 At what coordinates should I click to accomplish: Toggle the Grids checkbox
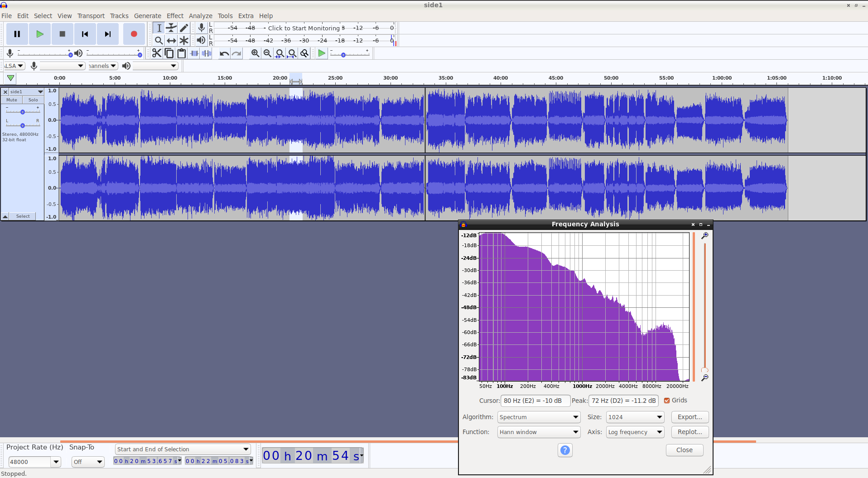coord(667,400)
